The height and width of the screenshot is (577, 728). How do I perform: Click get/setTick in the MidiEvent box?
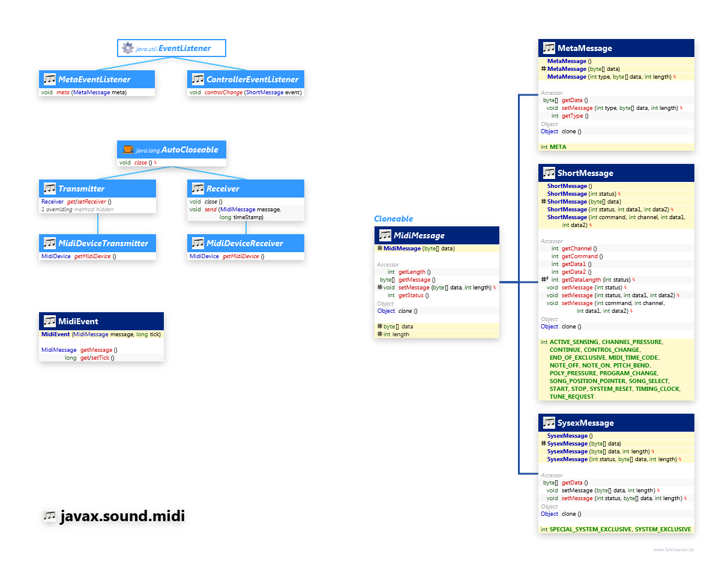click(94, 358)
